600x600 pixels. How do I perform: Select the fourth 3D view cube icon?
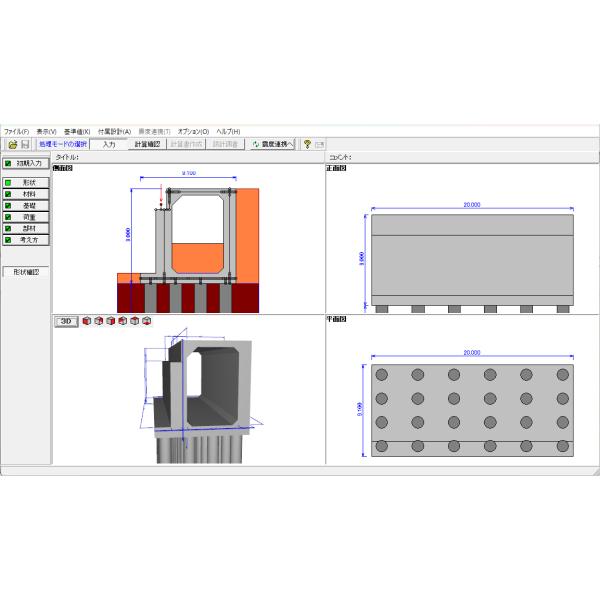(x=123, y=321)
